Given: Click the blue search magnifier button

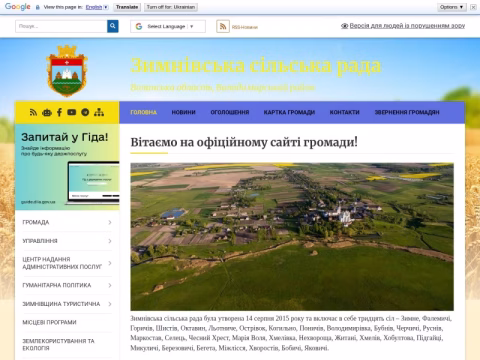Looking at the screenshot, I should click(x=113, y=26).
